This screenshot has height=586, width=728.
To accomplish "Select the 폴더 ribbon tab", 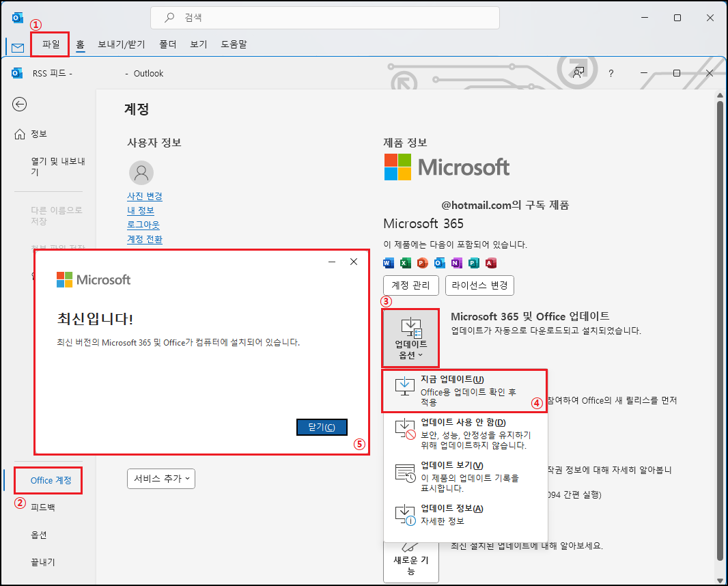I will (x=167, y=44).
